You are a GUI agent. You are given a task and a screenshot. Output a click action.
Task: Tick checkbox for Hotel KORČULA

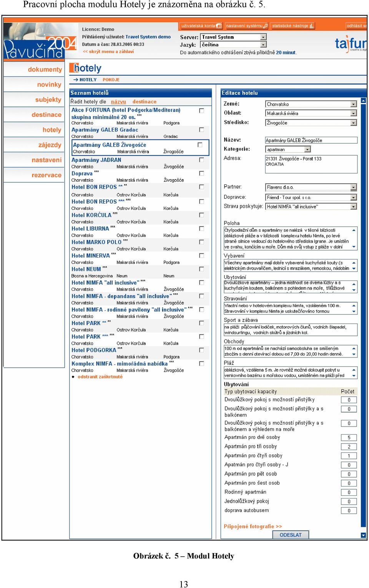click(201, 215)
